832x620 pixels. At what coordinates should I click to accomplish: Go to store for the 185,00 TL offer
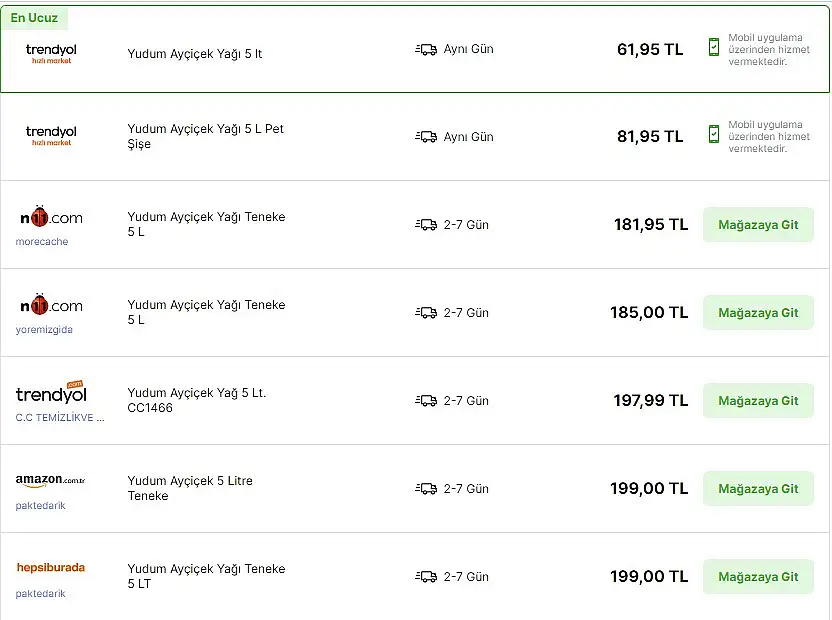tap(758, 313)
